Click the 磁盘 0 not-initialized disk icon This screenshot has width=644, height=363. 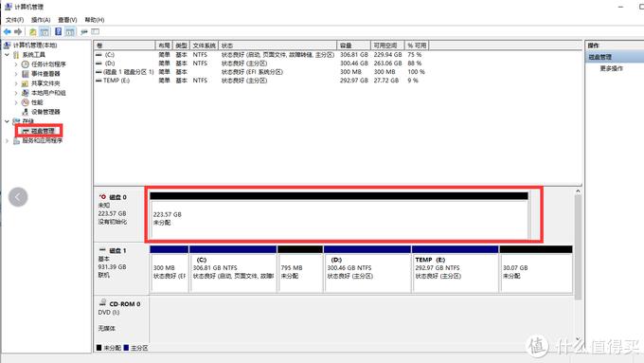[x=102, y=197]
